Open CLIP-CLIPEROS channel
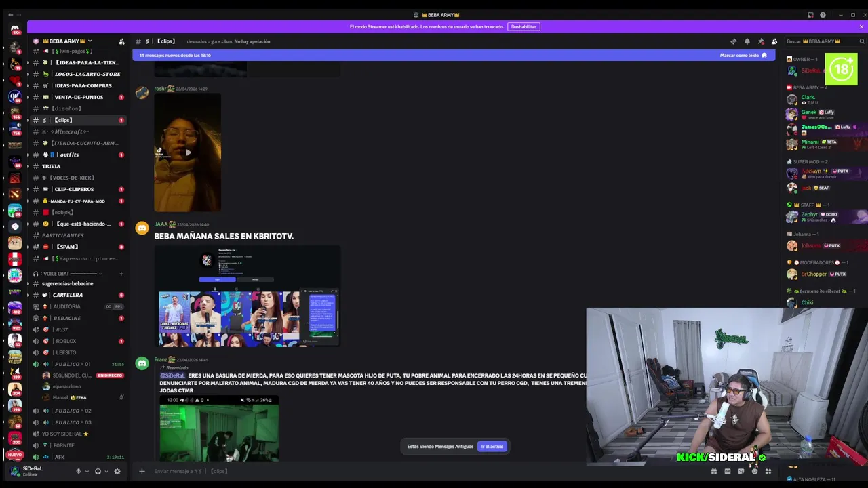The width and height of the screenshot is (868, 488). pos(77,189)
